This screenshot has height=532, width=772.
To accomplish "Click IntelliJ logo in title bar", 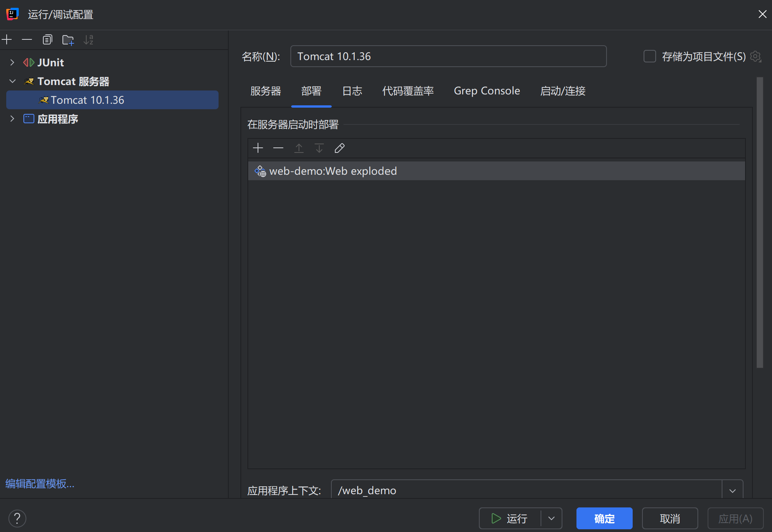I will pyautogui.click(x=12, y=14).
